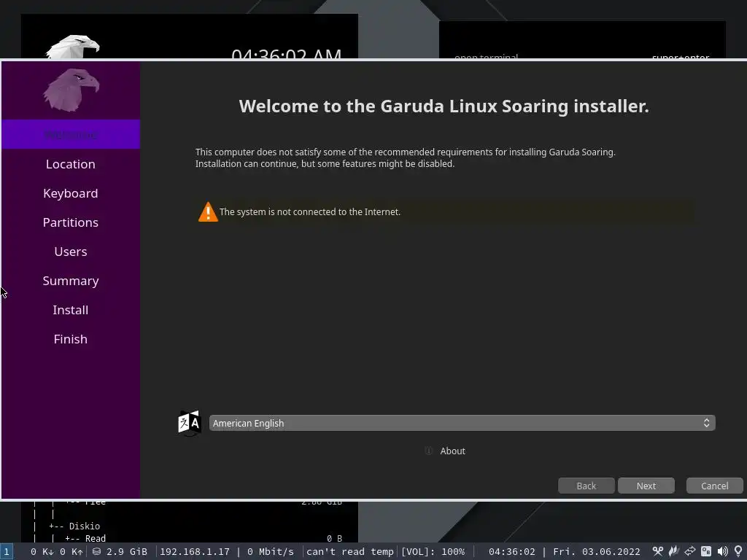Click the '[VOL]: 100%' status text

(x=433, y=551)
